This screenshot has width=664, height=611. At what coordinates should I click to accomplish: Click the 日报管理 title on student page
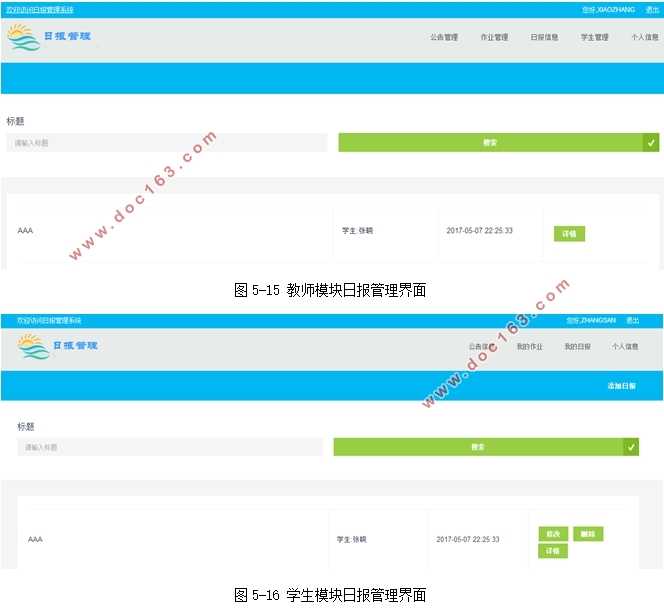(x=75, y=346)
